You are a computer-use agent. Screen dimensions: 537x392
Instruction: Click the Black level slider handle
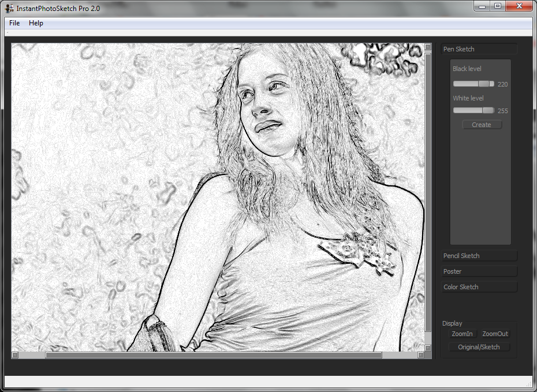point(484,84)
